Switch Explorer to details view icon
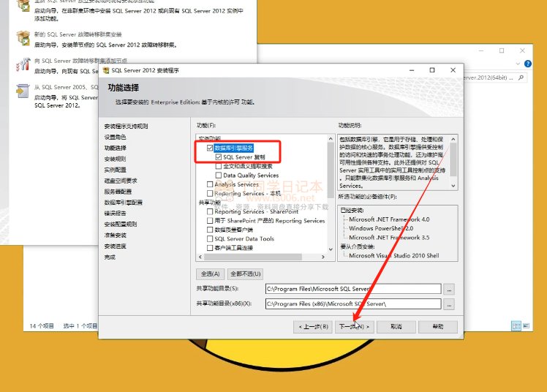The image size is (547, 392). (x=516, y=326)
